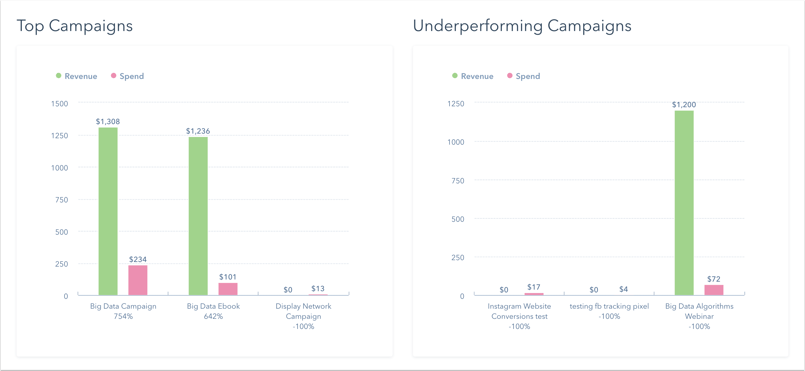Screen dimensions: 805x371
Task: Click the Instagram Website Conversions test label
Action: (x=519, y=311)
